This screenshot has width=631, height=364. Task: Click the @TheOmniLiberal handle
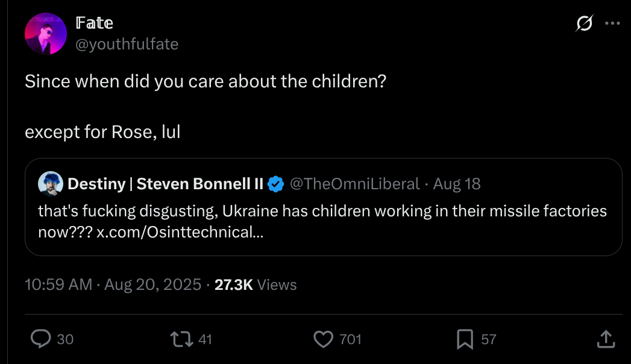tap(354, 184)
